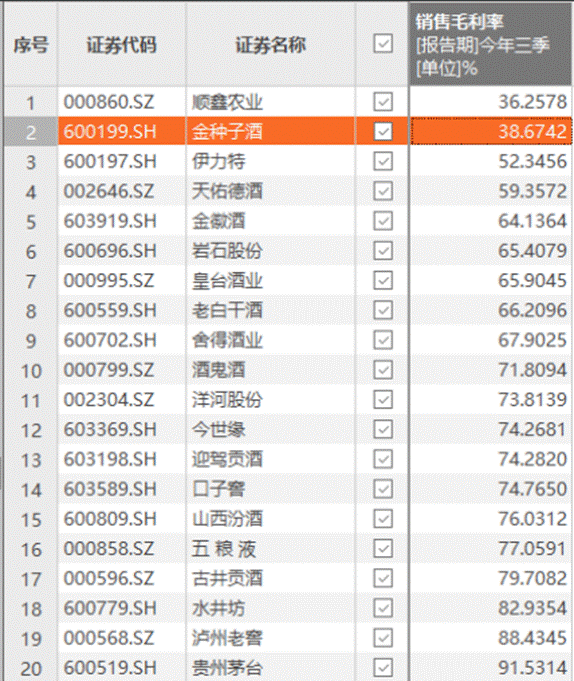Toggle checkbox for 口子窖
The image size is (574, 681).
click(x=383, y=489)
